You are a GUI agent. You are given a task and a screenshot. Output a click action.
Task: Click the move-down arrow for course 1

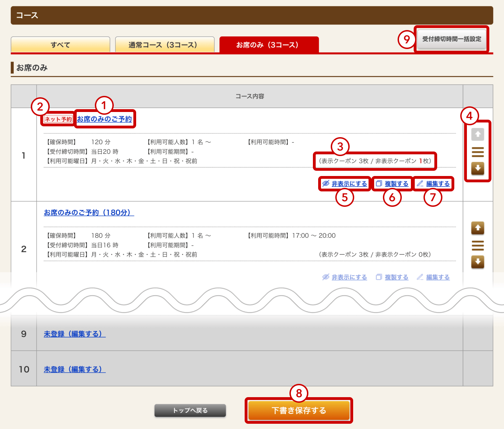[478, 168]
